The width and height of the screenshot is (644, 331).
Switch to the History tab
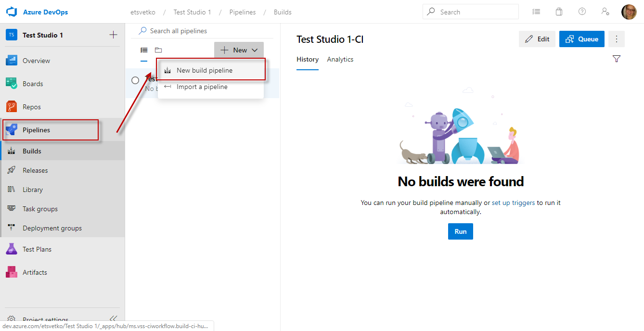point(308,60)
